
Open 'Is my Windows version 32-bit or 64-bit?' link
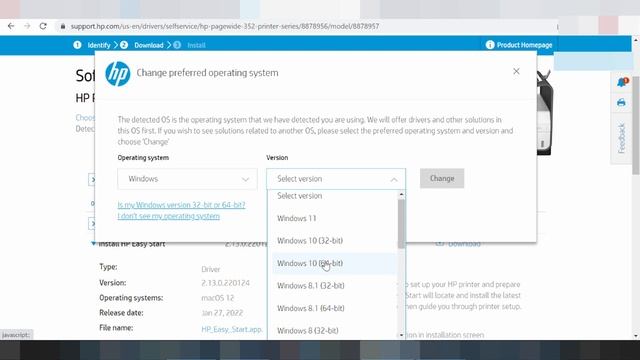(x=181, y=205)
